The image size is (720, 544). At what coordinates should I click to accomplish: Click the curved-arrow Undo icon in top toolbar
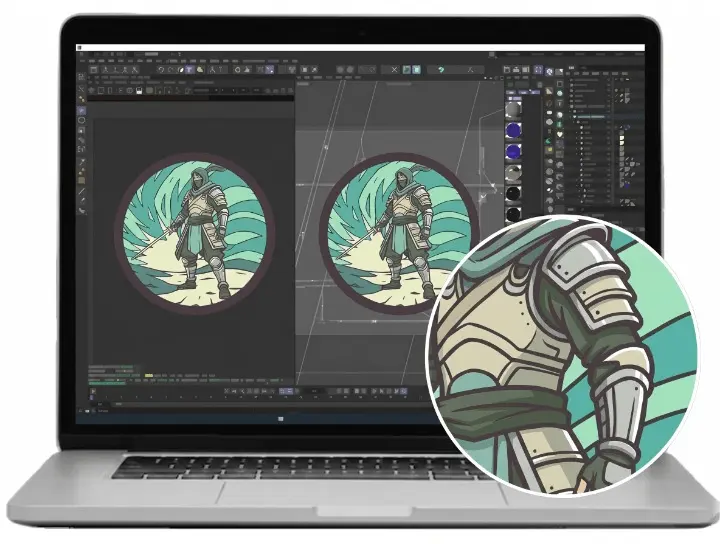[161, 70]
